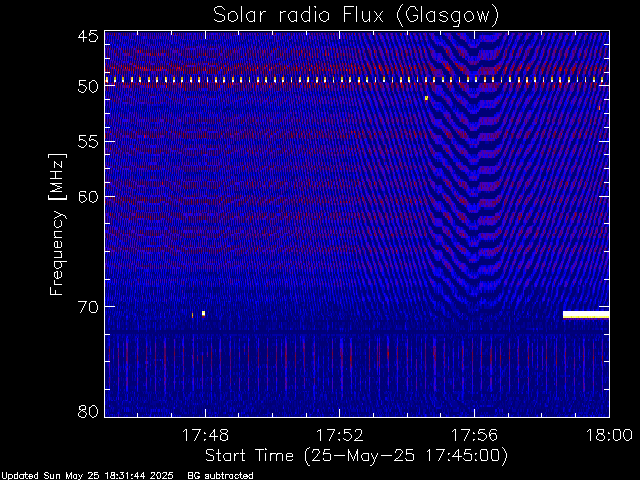
Task: Click the 'Updated Sun May 25 18:31:44 2025' text
Action: (87, 476)
